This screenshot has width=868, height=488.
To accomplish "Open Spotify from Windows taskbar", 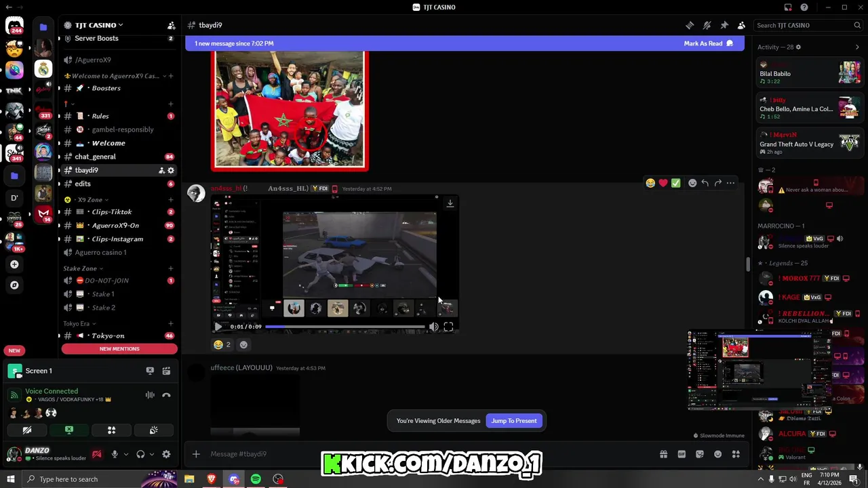I will click(256, 479).
